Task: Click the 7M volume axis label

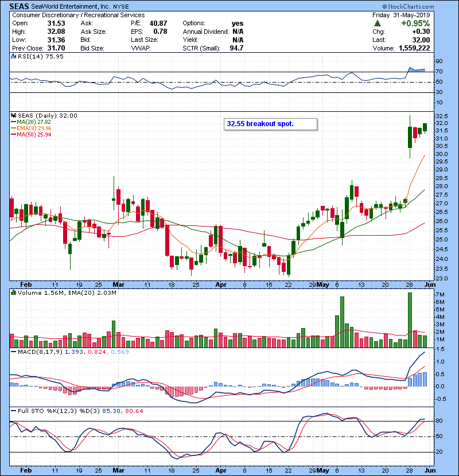Action: (x=440, y=295)
